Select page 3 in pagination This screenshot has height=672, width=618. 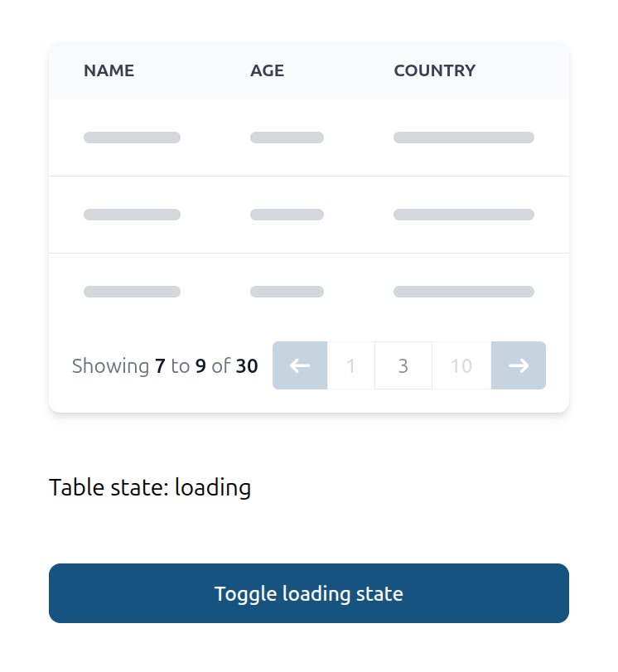pos(403,365)
